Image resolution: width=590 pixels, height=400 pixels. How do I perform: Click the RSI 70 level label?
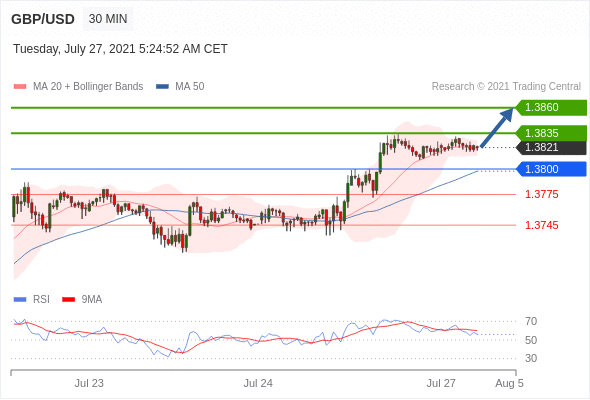(x=531, y=321)
